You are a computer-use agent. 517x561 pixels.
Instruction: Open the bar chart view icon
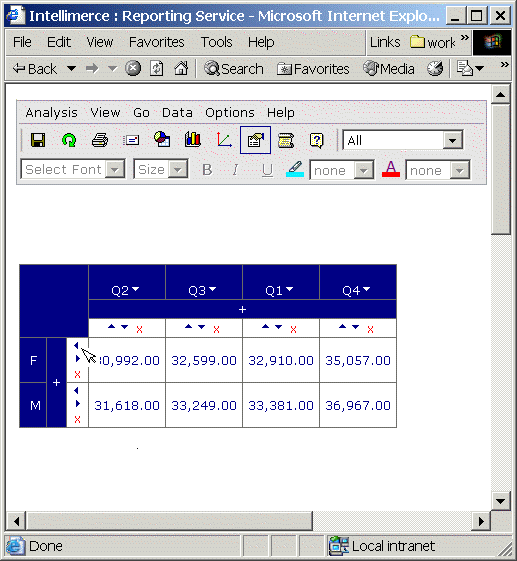coord(193,140)
